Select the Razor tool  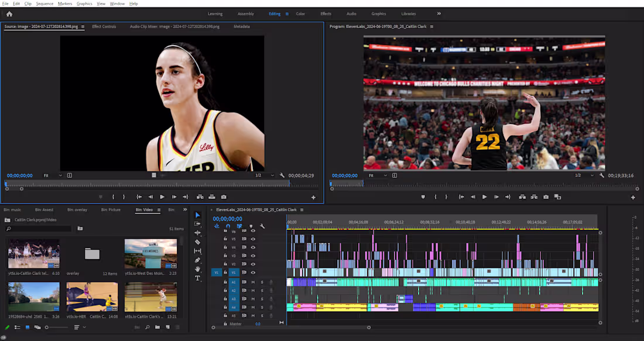[x=197, y=242]
